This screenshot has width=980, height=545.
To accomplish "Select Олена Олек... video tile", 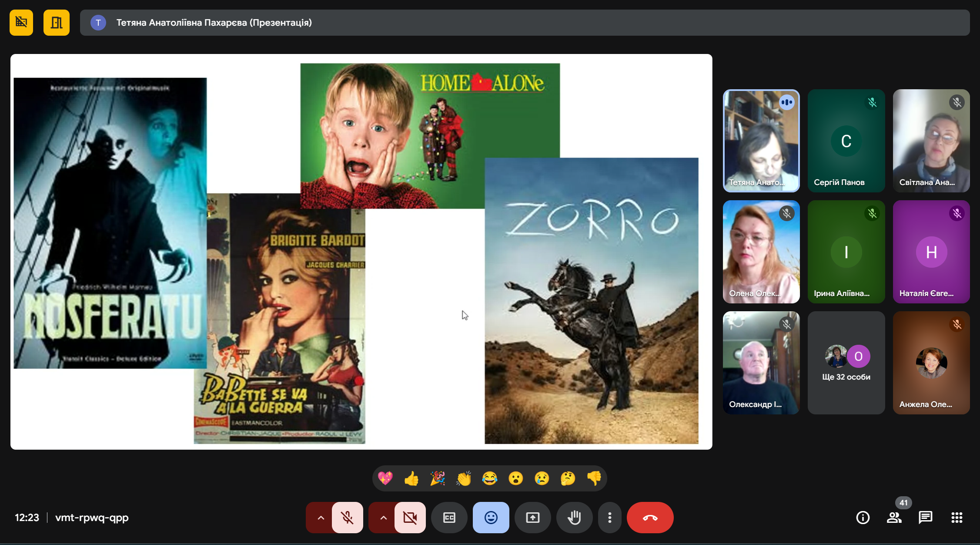I will pyautogui.click(x=761, y=252).
